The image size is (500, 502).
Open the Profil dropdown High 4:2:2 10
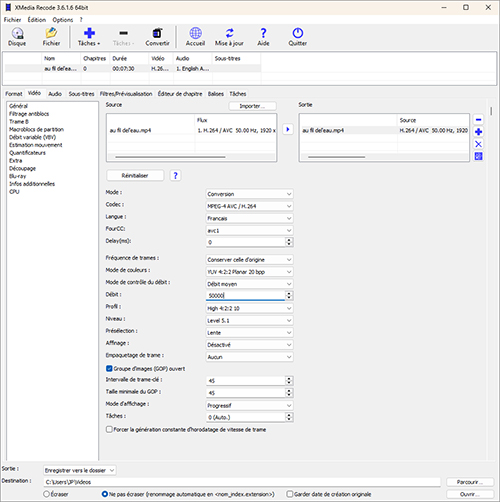coord(249,308)
